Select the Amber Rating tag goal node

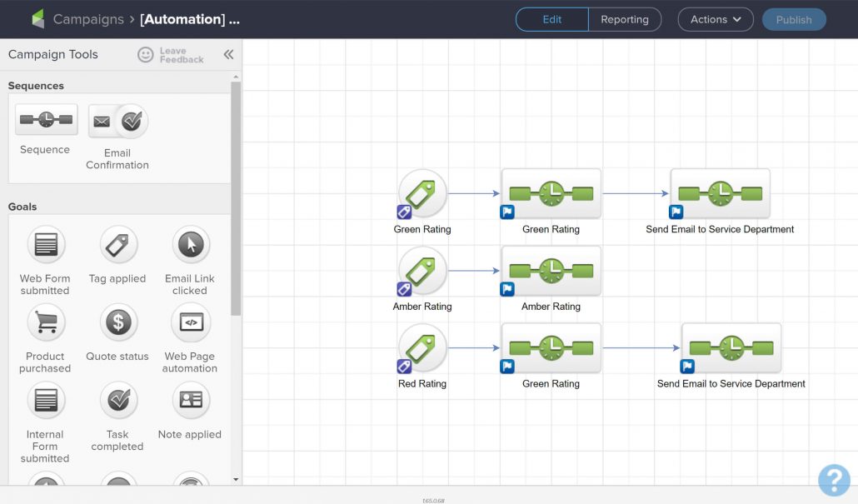coord(422,271)
